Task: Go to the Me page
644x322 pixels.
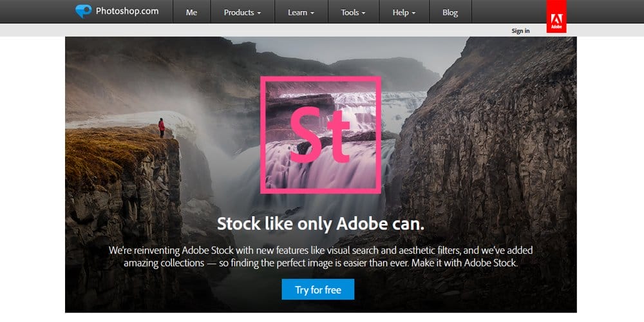Action: [x=191, y=12]
